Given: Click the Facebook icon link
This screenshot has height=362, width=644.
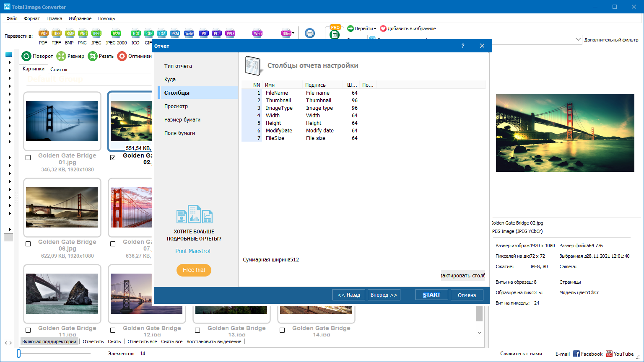Looking at the screenshot, I should [576, 354].
